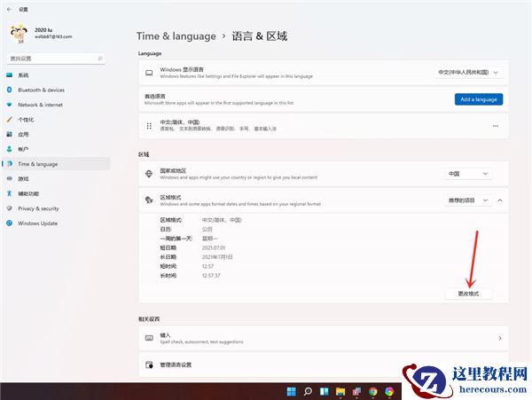
Task: Open the user profile avatar picture
Action: [x=19, y=34]
